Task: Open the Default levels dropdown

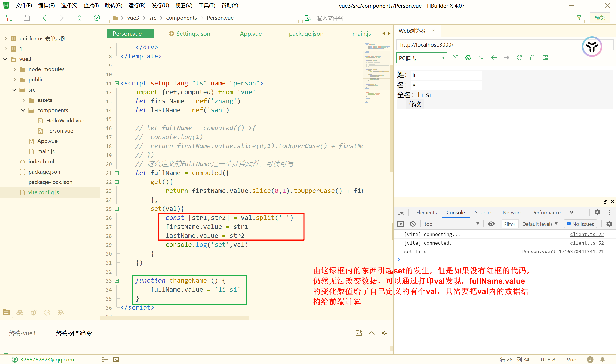Action: click(x=540, y=224)
